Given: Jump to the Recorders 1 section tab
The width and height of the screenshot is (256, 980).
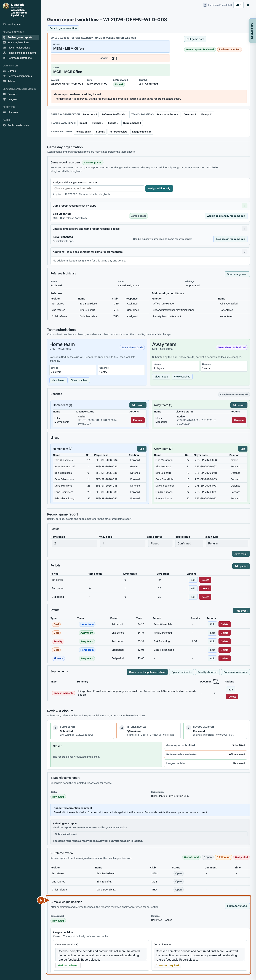Looking at the screenshot, I should click(x=90, y=115).
